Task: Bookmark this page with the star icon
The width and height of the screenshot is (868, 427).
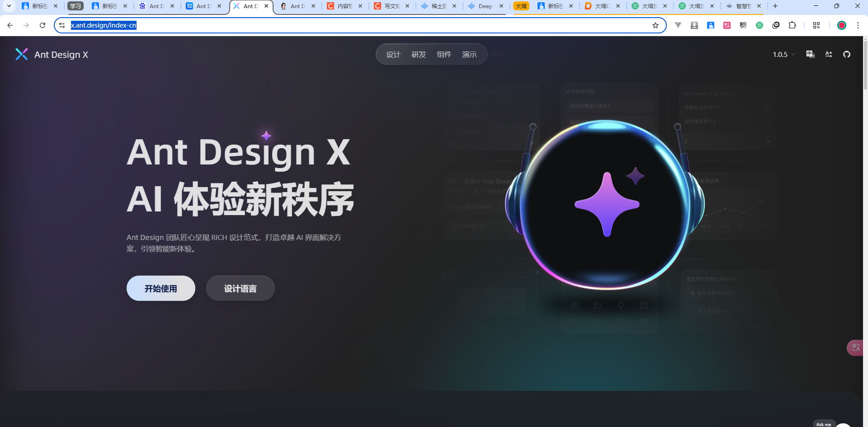Action: 656,25
